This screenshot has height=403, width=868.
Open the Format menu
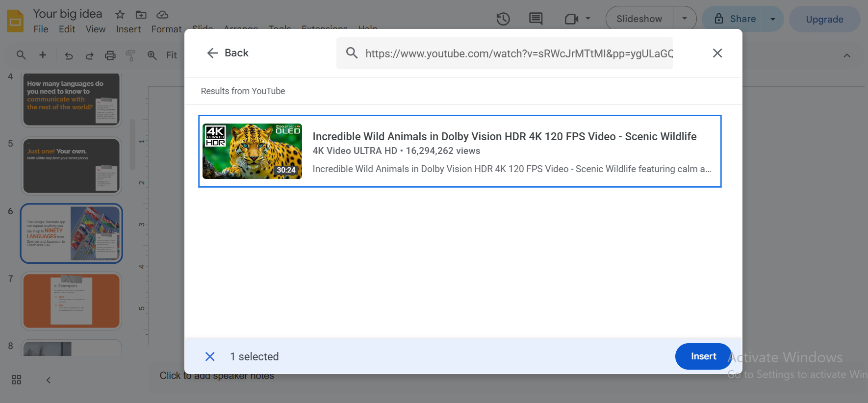click(x=166, y=29)
